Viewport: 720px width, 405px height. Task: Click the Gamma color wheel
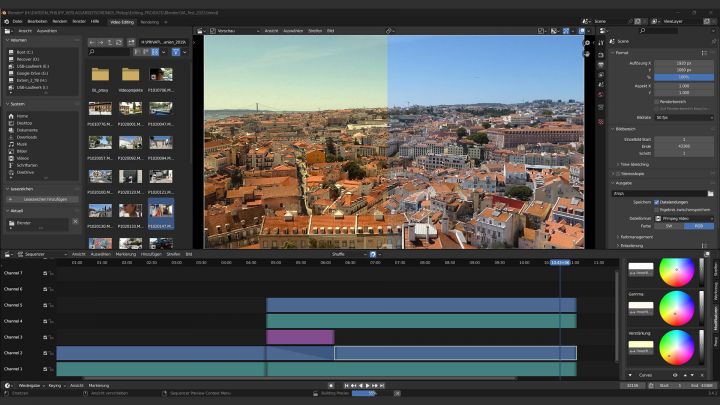click(676, 308)
